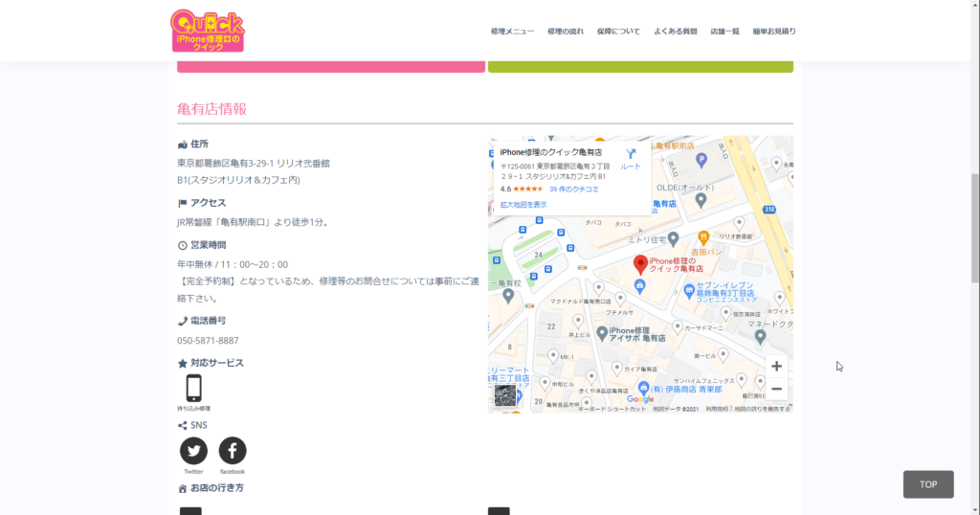Click the Google logo on map
Screen dimensions: 980x515
pyautogui.click(x=640, y=399)
